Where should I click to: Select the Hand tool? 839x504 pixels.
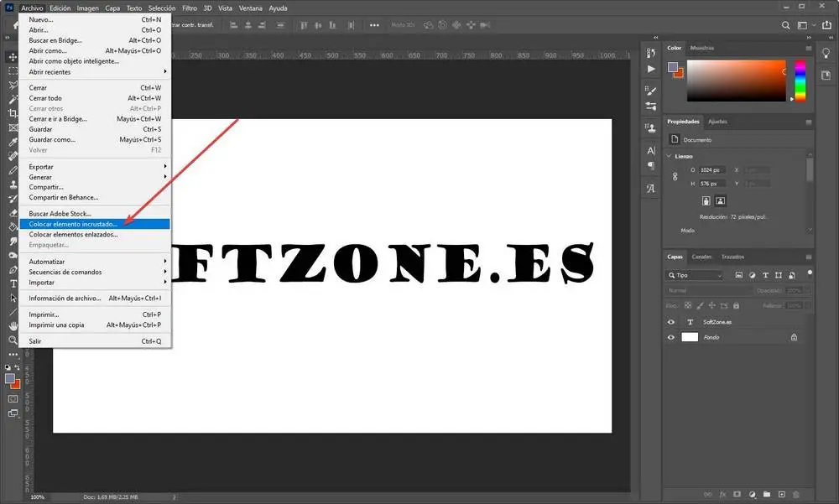coord(13,326)
